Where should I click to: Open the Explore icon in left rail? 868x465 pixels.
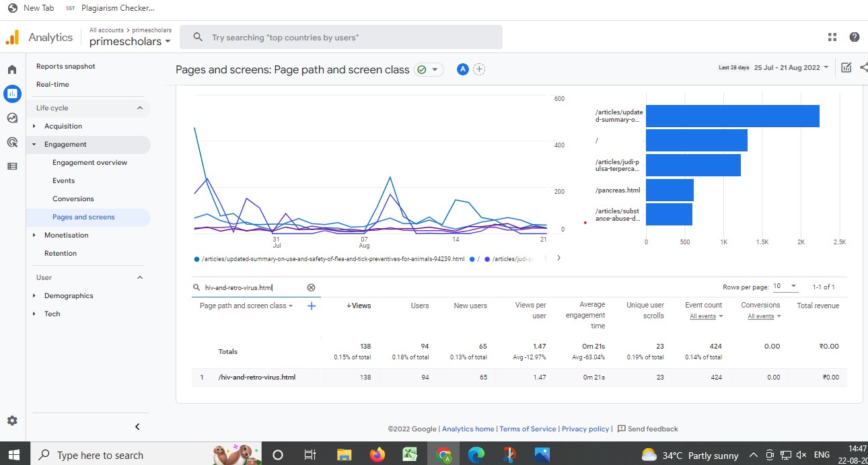(12, 118)
